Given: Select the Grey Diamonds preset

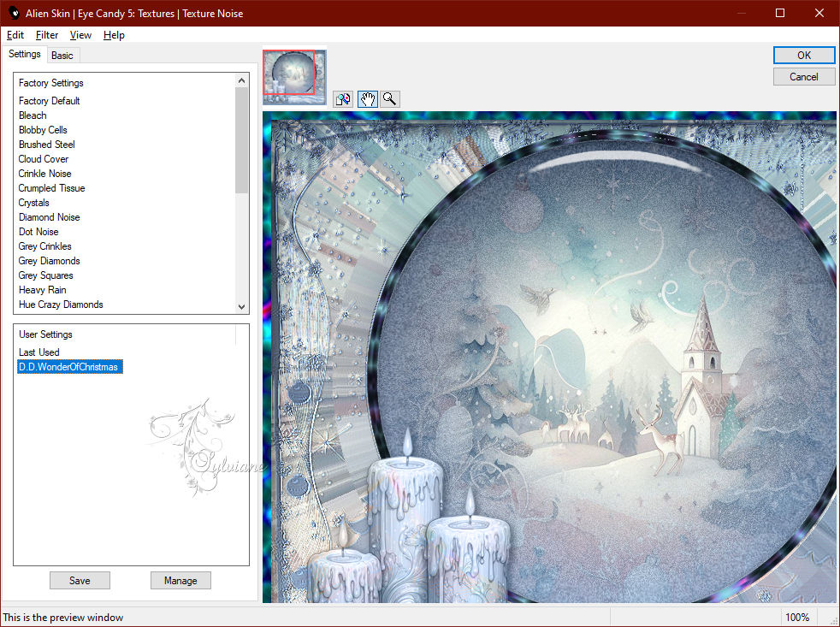Looking at the screenshot, I should click(50, 260).
